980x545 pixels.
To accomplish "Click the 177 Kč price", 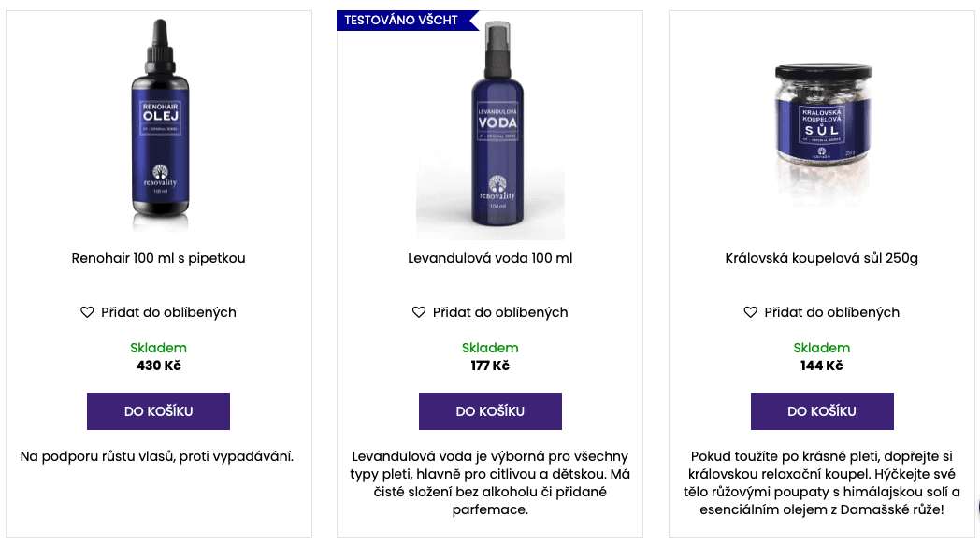I will [490, 366].
